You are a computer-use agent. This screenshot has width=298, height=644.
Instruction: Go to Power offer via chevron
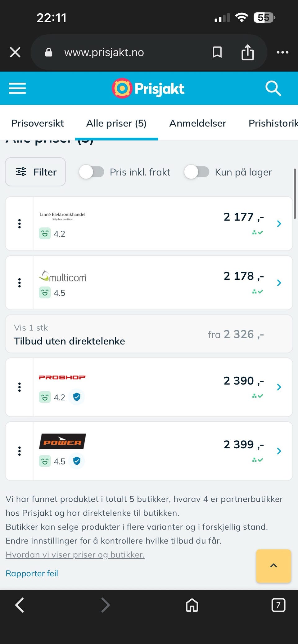click(279, 451)
